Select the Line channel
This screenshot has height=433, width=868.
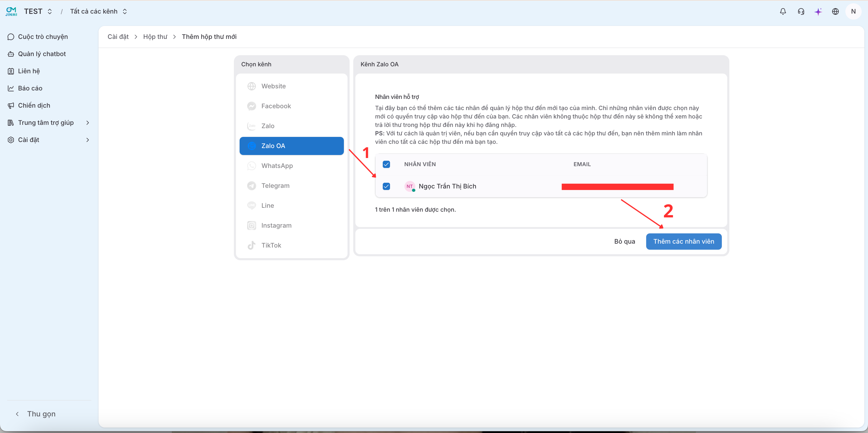291,206
